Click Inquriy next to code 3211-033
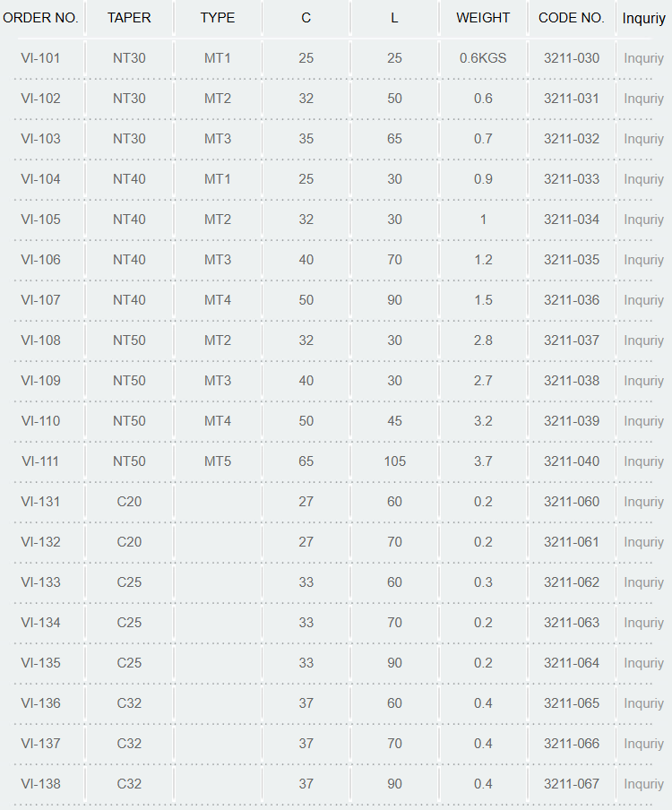Screen dimensions: 672x810 coord(643,179)
